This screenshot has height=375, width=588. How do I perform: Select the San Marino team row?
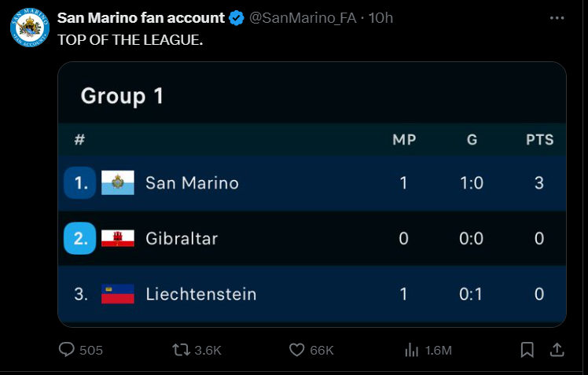click(x=312, y=183)
